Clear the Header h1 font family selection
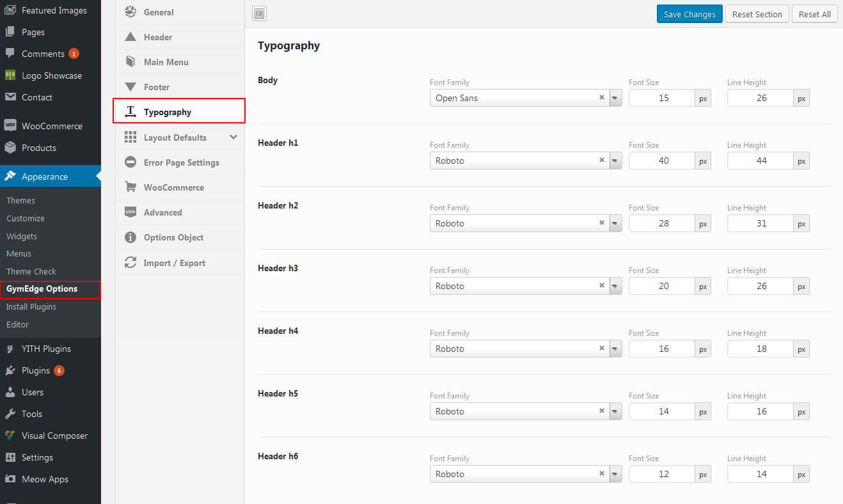 601,161
